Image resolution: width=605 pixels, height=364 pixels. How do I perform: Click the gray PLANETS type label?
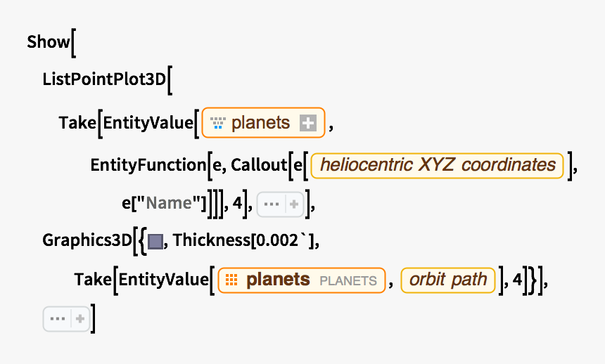pos(348,280)
